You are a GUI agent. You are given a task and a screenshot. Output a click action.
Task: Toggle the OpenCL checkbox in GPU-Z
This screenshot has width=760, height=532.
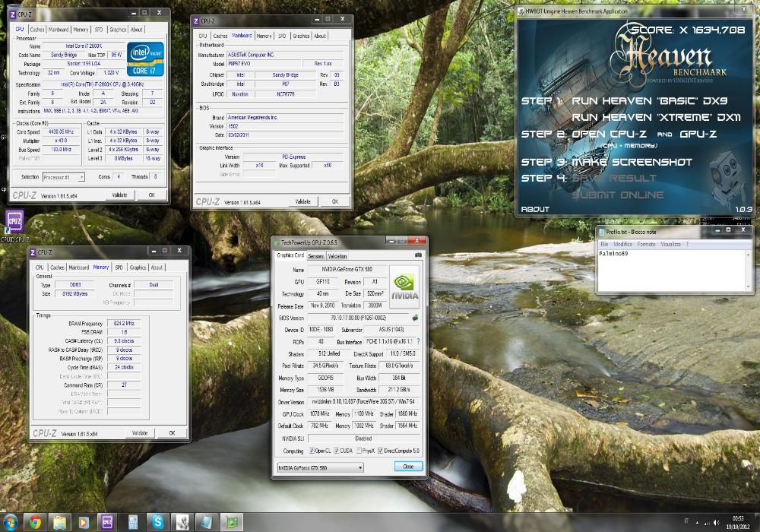(312, 451)
